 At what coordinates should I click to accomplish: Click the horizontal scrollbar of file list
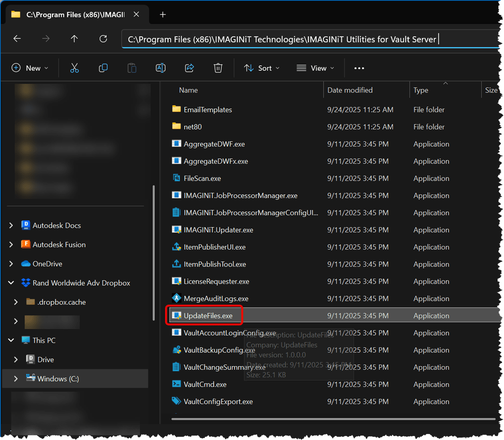point(333,419)
